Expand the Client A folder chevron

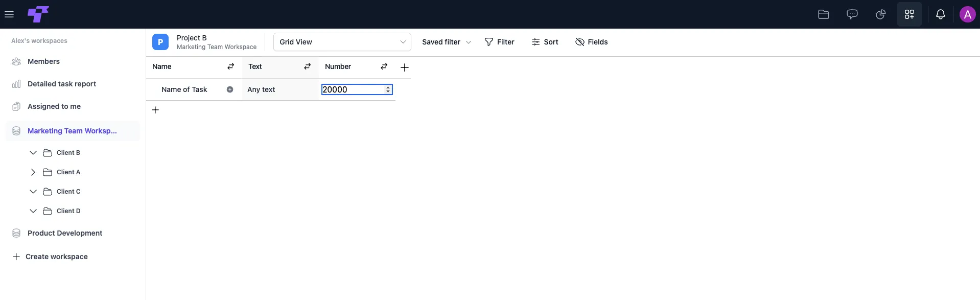pyautogui.click(x=33, y=172)
